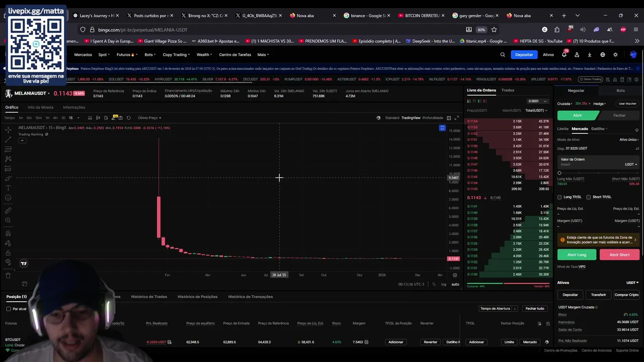Click the chart fullscreen expand icon
This screenshot has height=362, width=644.
point(456,118)
